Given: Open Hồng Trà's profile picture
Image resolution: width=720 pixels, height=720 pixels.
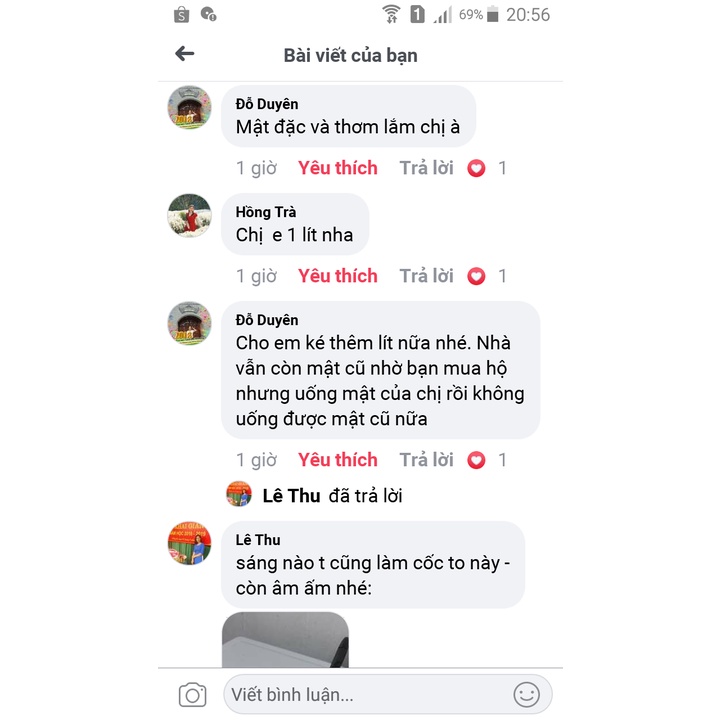Looking at the screenshot, I should [x=189, y=215].
